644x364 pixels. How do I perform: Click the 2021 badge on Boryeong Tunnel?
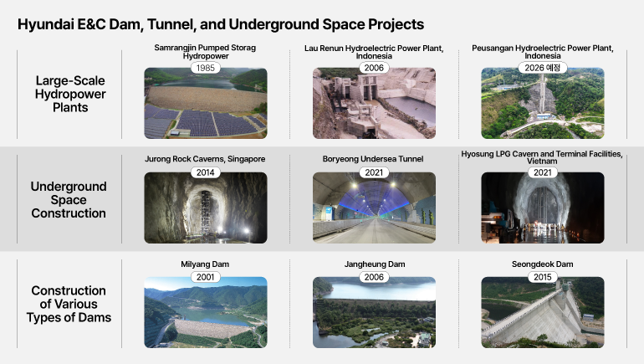[x=374, y=172]
